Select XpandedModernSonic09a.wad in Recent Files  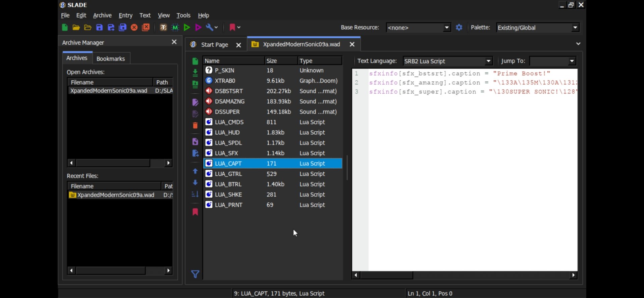point(120,195)
